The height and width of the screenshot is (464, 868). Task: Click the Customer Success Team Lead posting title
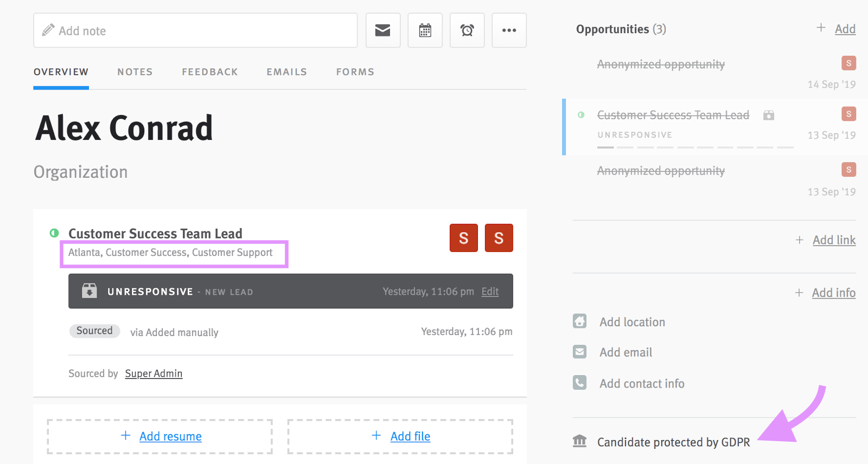pyautogui.click(x=155, y=234)
